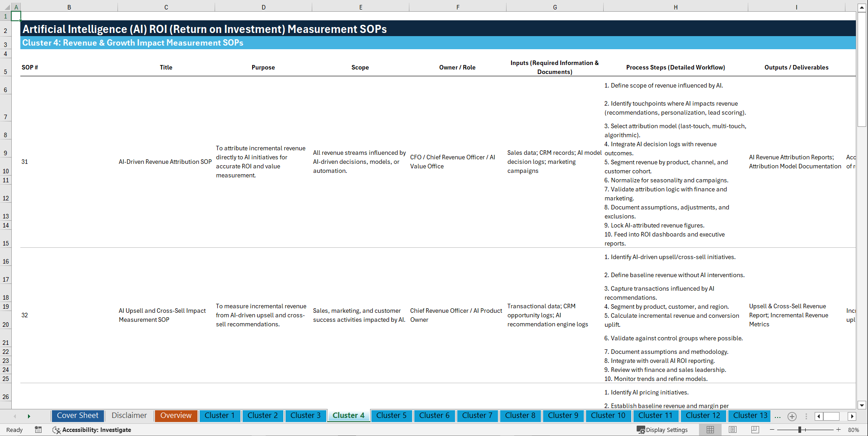The image size is (868, 436).
Task: Zoom in using the plus button
Action: point(839,430)
